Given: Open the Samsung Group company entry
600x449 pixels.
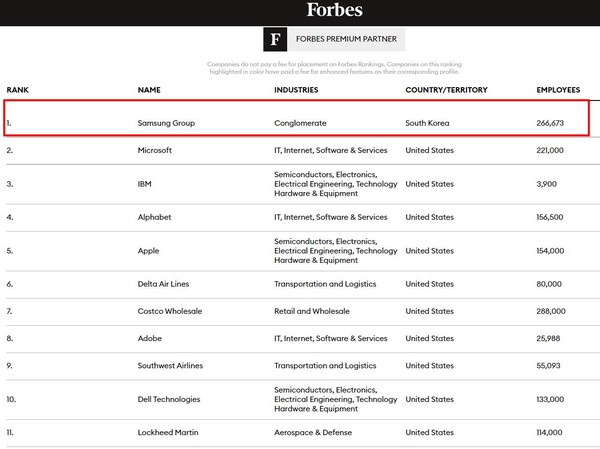Looking at the screenshot, I should point(166,123).
